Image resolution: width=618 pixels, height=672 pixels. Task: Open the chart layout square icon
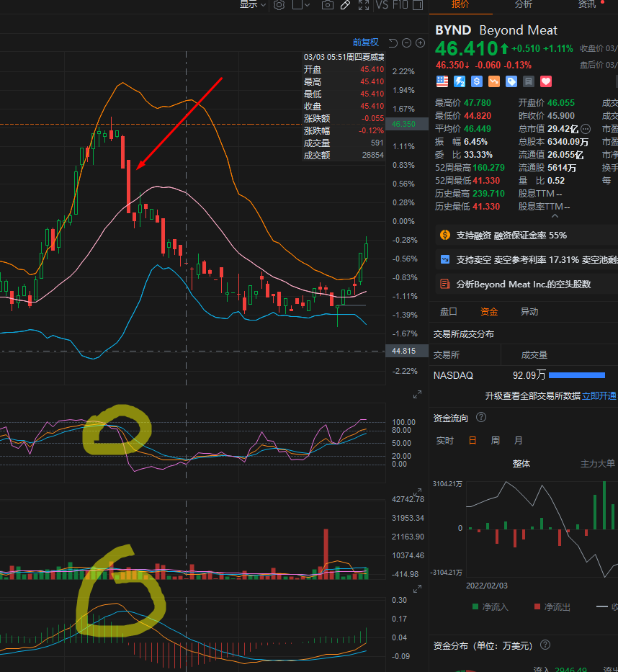click(297, 4)
